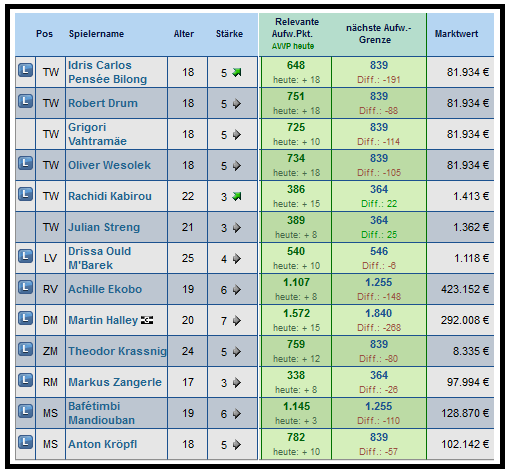
Task: Click the L icon beside Achille Ekobo
Action: (x=25, y=287)
